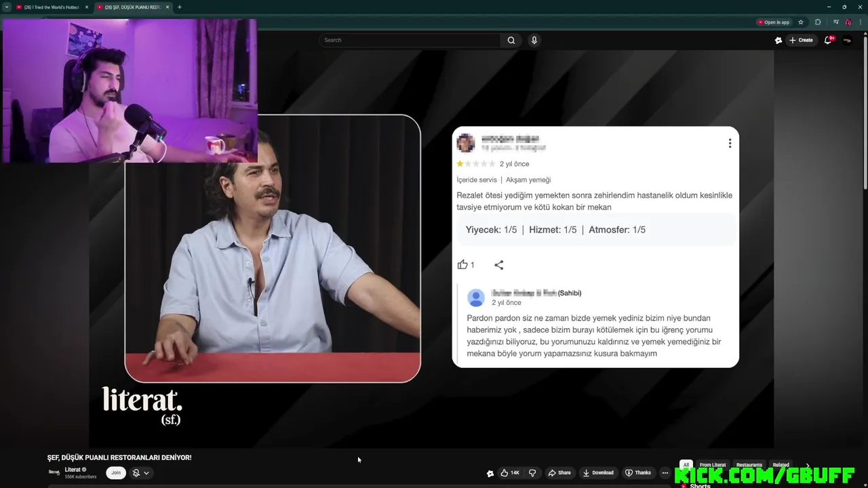Select the "Restaurants" filter chip
Screen dimensions: 868x488
(x=749, y=465)
